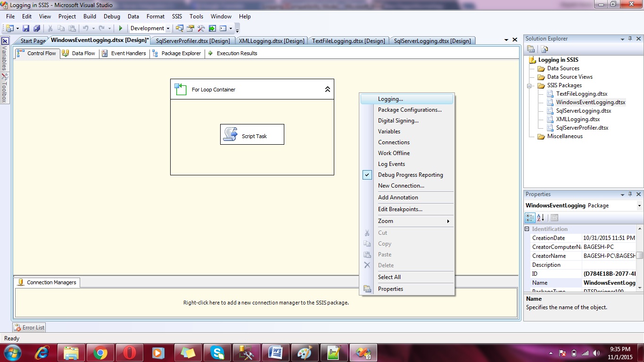Screen dimensions: 644x362
Task: Select the Alphabetical sort icon in Properties panel
Action: (540, 217)
